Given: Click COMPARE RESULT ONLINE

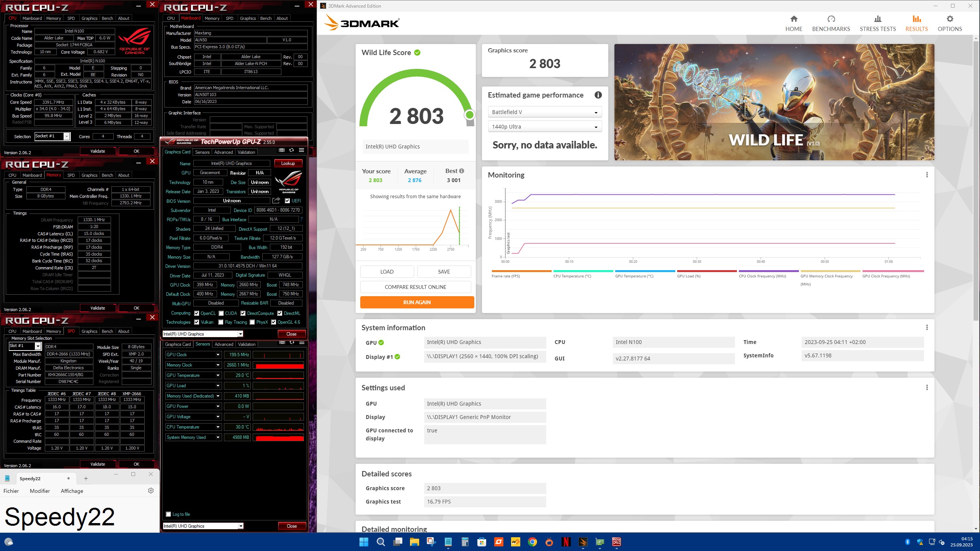Looking at the screenshot, I should click(x=415, y=287).
